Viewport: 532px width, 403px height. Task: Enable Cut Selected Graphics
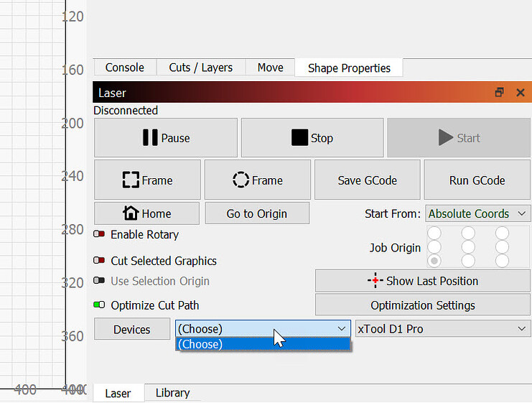click(x=100, y=261)
